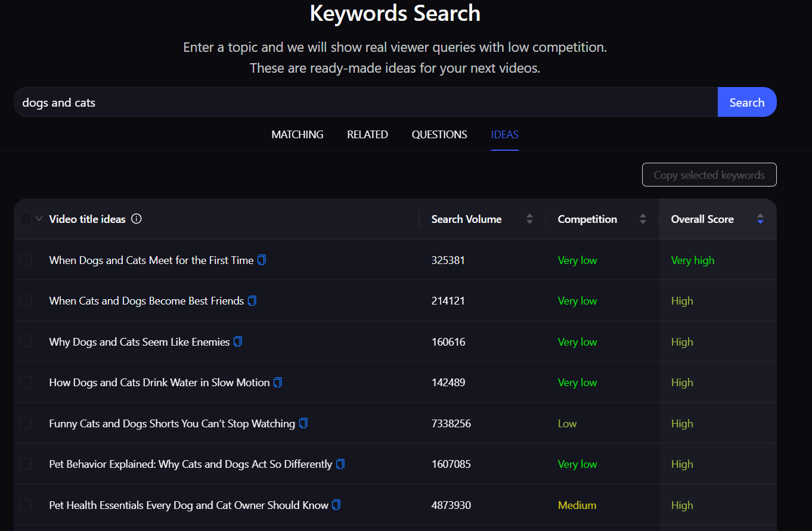Check the 'When Dogs and Cats Meet' row
Image resolution: width=812 pixels, height=531 pixels.
pos(26,260)
